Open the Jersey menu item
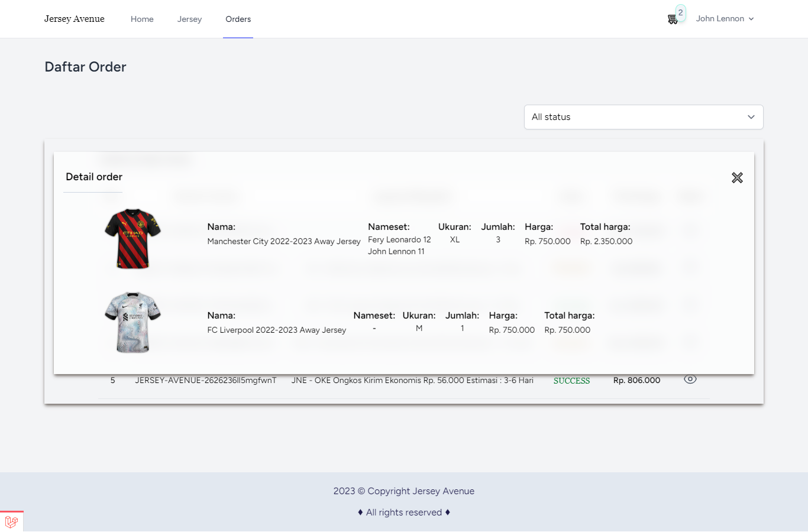808x532 pixels. pyautogui.click(x=189, y=19)
